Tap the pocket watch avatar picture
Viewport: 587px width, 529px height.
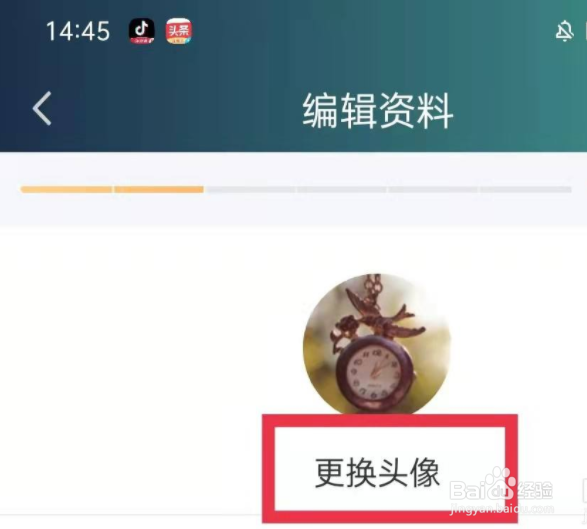(x=377, y=344)
